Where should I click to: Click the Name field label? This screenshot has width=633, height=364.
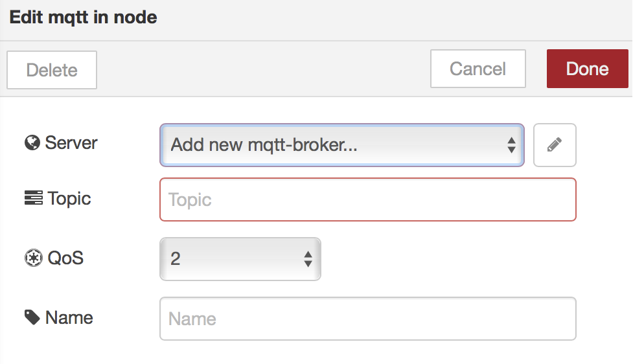69,317
